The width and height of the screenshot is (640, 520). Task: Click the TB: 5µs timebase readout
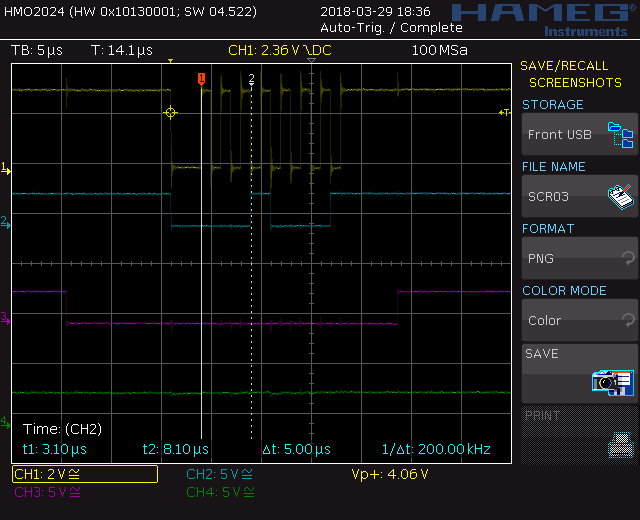[37, 50]
